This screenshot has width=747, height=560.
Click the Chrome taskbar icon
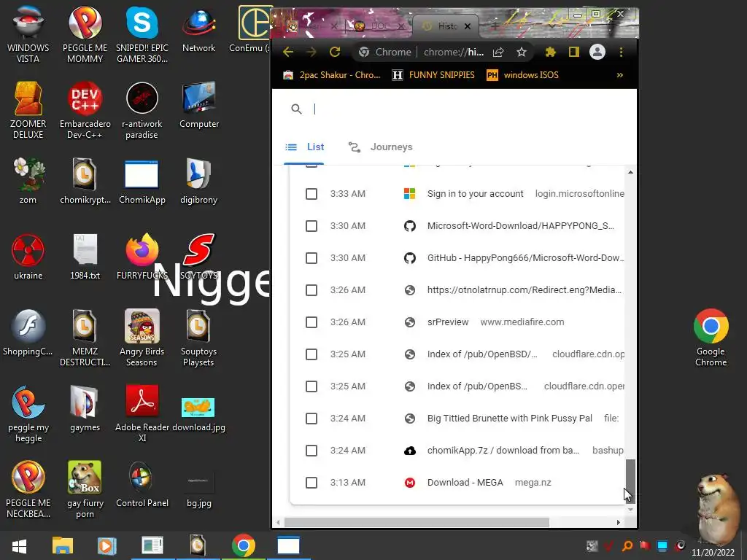click(x=244, y=546)
